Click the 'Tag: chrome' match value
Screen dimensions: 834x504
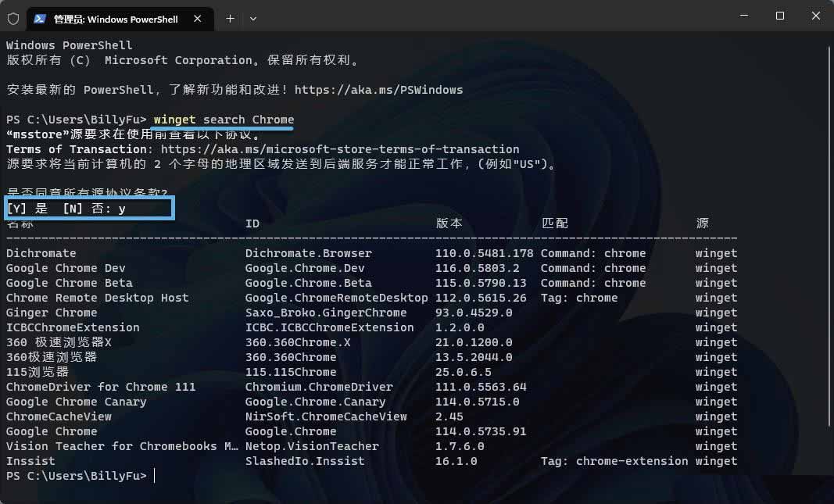[579, 298]
